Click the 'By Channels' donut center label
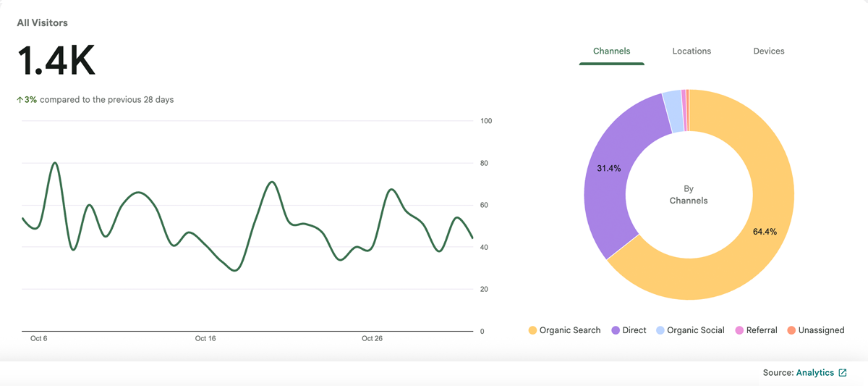 (689, 195)
